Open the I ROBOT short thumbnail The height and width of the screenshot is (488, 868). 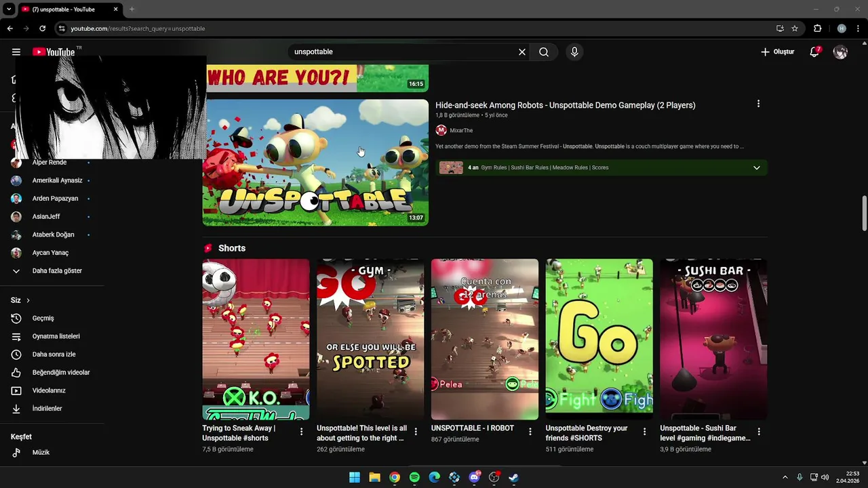tap(485, 340)
